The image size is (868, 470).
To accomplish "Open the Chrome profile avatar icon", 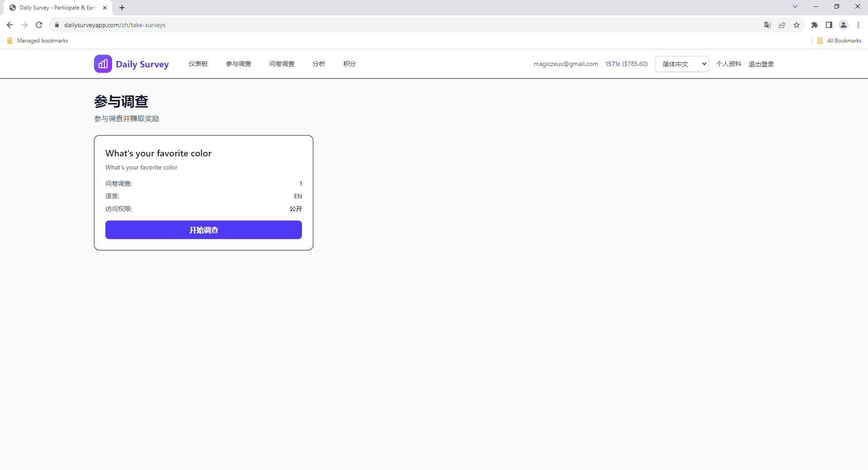I will [x=844, y=25].
